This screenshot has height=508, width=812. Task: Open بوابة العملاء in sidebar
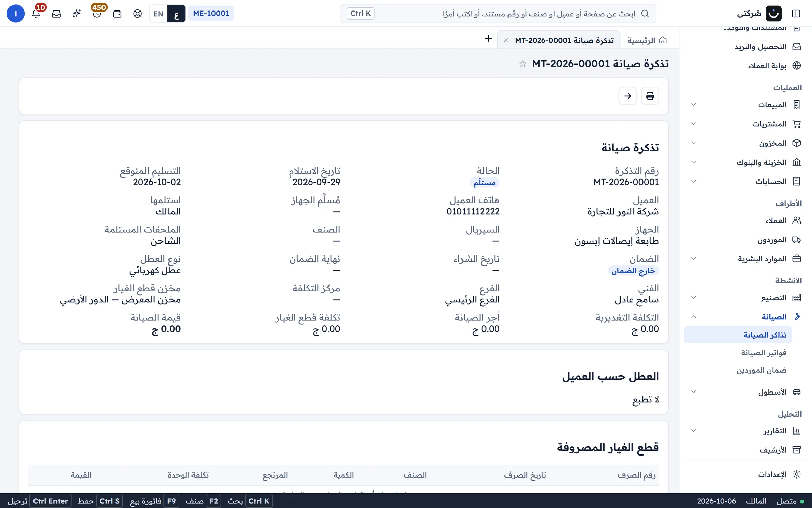coord(745,66)
